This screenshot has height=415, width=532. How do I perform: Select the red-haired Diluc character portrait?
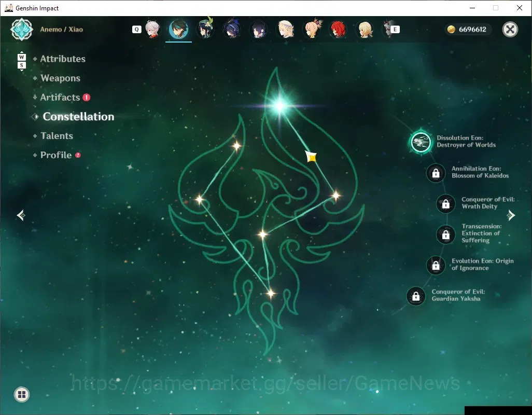[338, 29]
